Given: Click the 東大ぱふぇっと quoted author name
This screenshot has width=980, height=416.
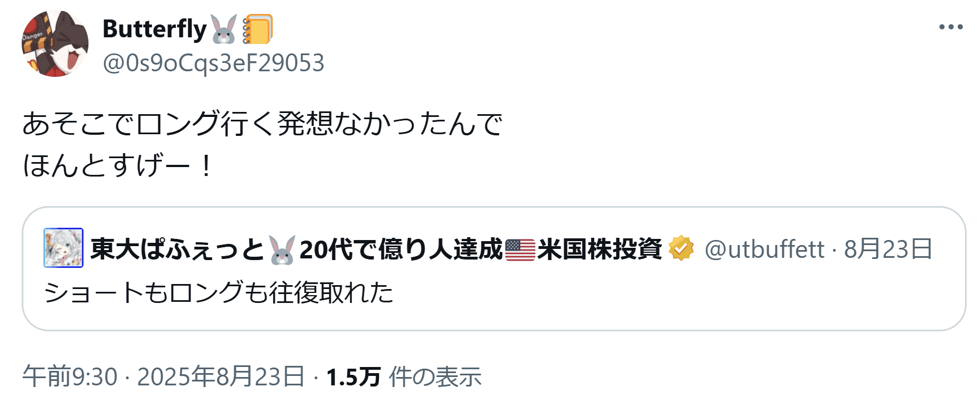Looking at the screenshot, I should tap(178, 249).
